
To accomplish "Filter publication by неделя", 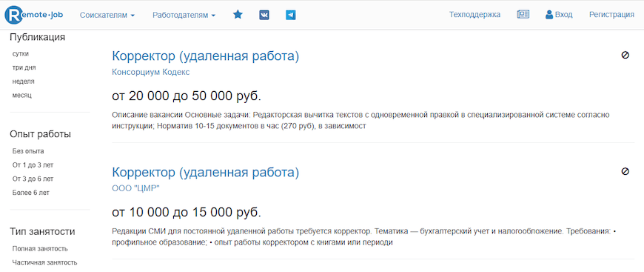I will 24,82.
